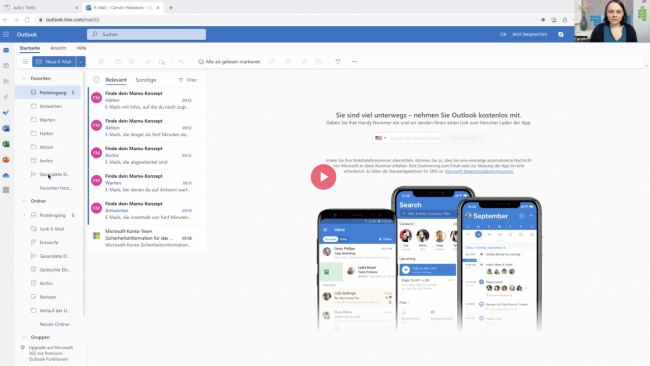Screen dimensions: 650x366
Task: Collapse the Favoriten section
Action: point(24,78)
